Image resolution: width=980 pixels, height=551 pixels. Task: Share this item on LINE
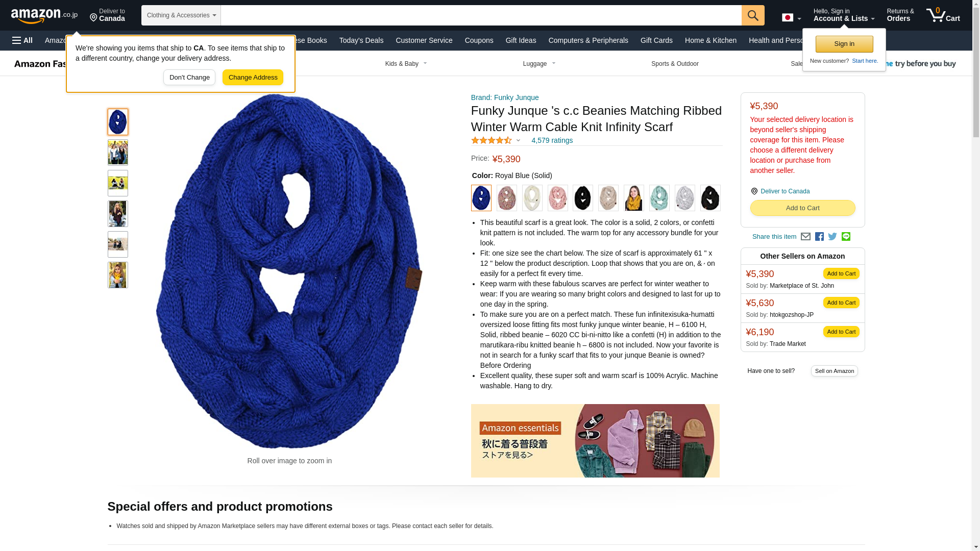[846, 237]
